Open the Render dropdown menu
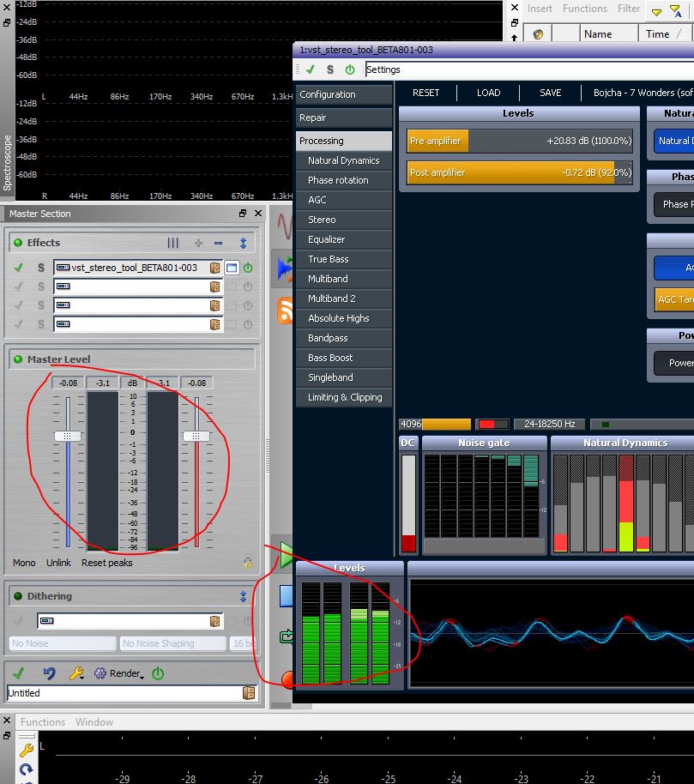The height and width of the screenshot is (784, 694). pyautogui.click(x=127, y=673)
